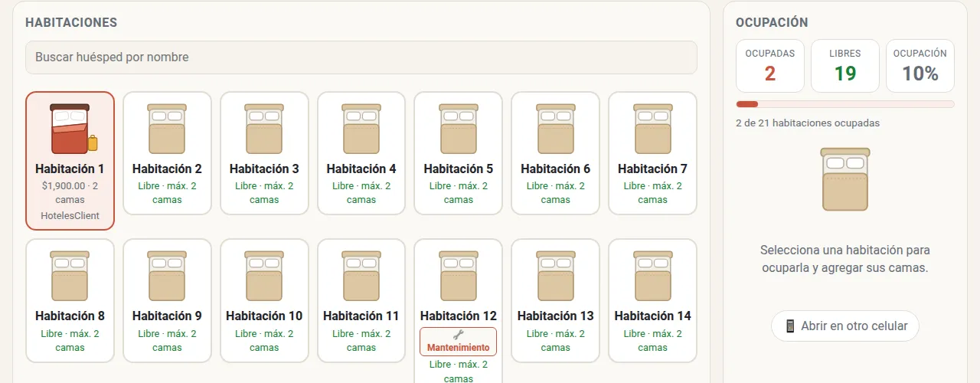The image size is (980, 383).
Task: Click the Habitación 4 label
Action: [x=361, y=169]
